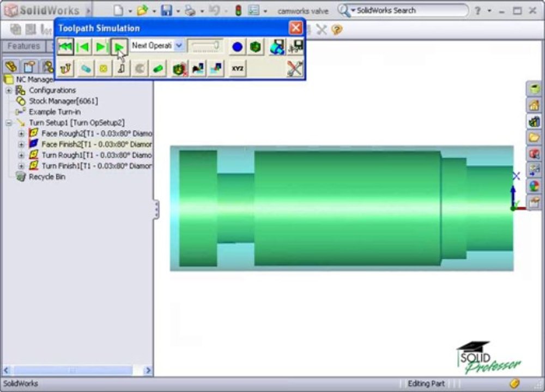Click the Print icon

click(190, 10)
